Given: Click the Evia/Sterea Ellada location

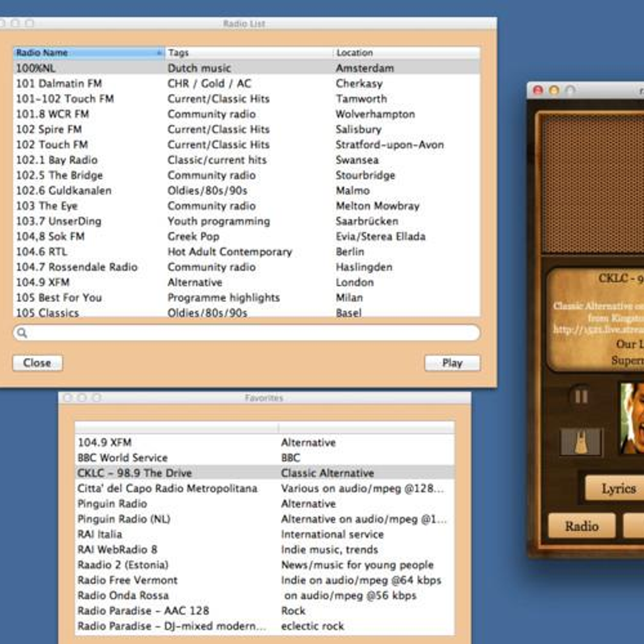Looking at the screenshot, I should click(380, 236).
